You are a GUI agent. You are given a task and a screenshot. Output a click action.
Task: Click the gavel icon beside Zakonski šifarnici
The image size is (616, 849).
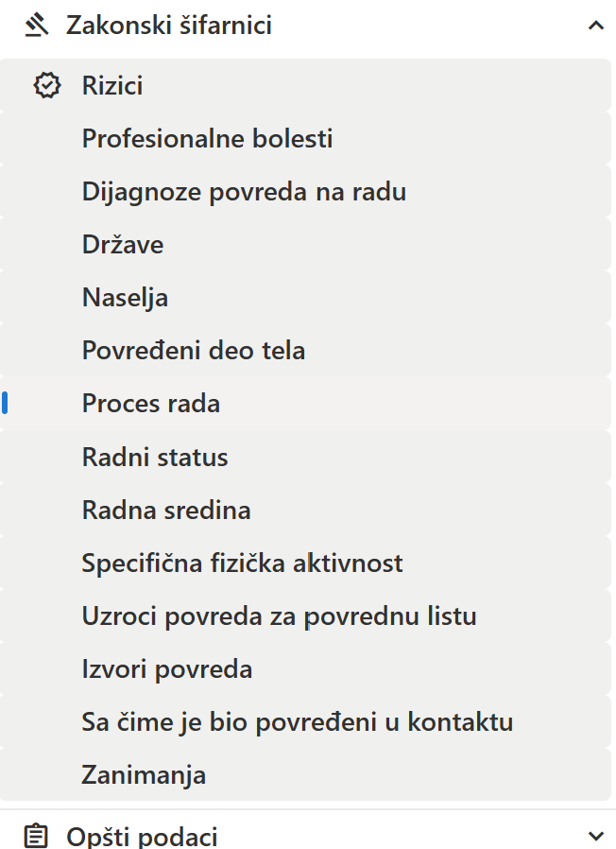coord(37,26)
